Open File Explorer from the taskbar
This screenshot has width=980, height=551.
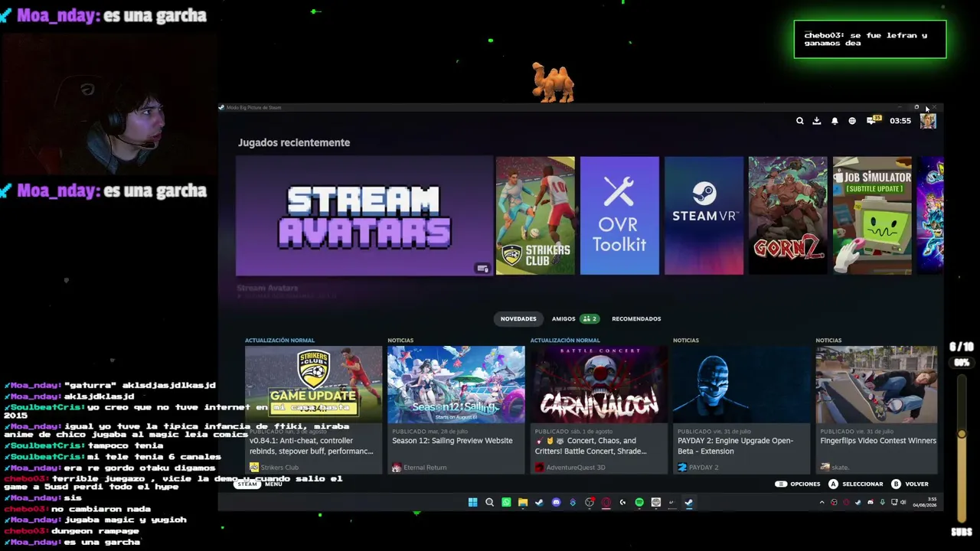pyautogui.click(x=523, y=503)
